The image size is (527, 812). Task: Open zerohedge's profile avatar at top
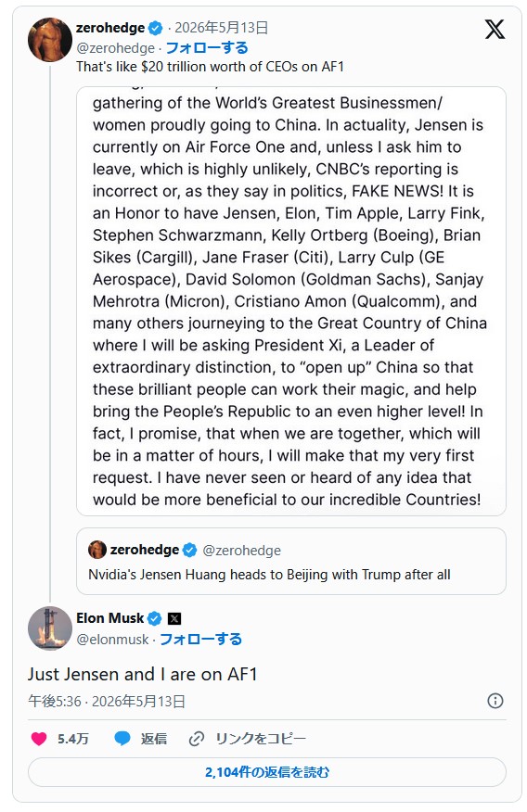[50, 40]
